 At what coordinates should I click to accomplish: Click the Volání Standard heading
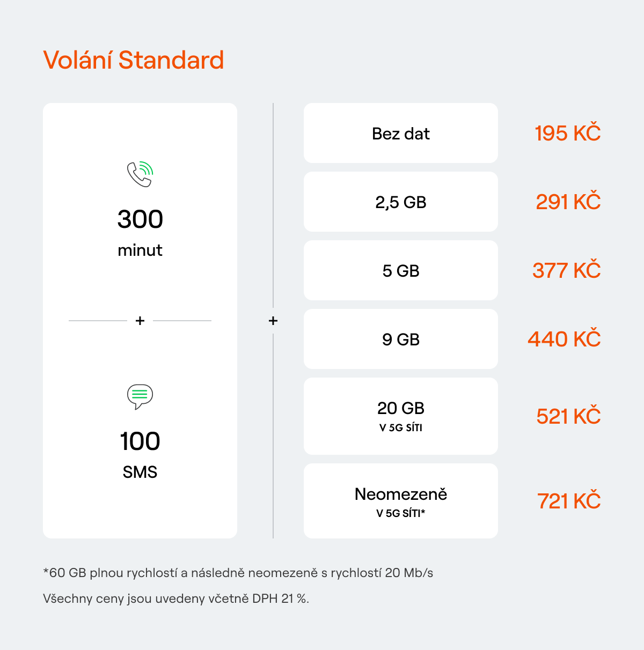point(134,60)
